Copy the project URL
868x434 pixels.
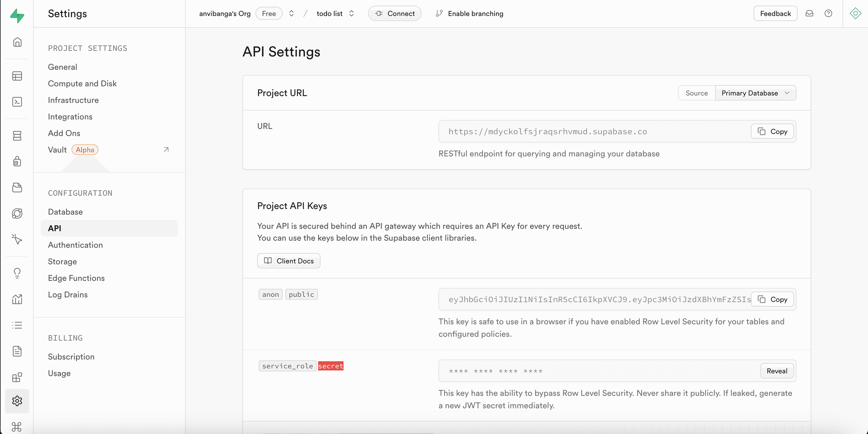point(772,131)
